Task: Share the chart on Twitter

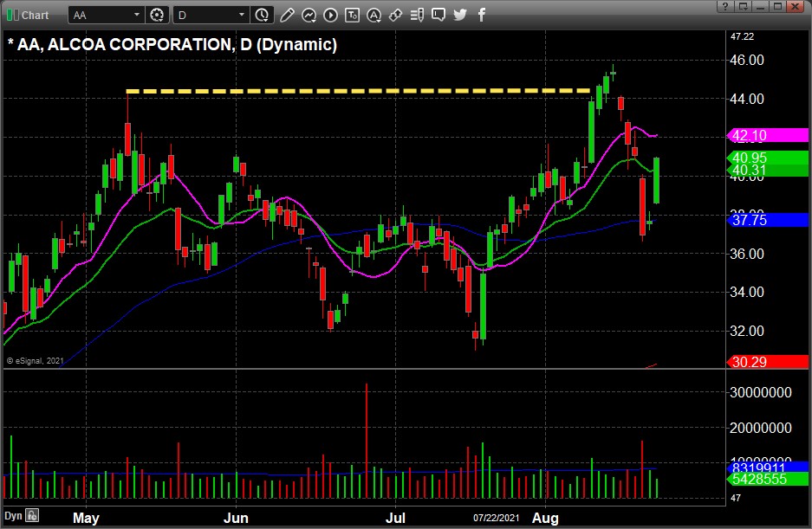Action: pos(460,15)
